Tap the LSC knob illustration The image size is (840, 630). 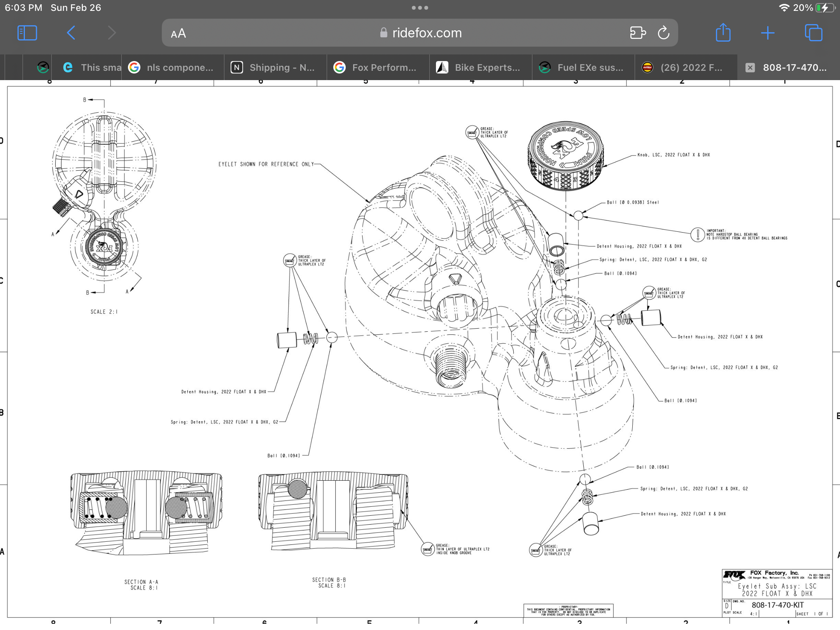point(566,156)
